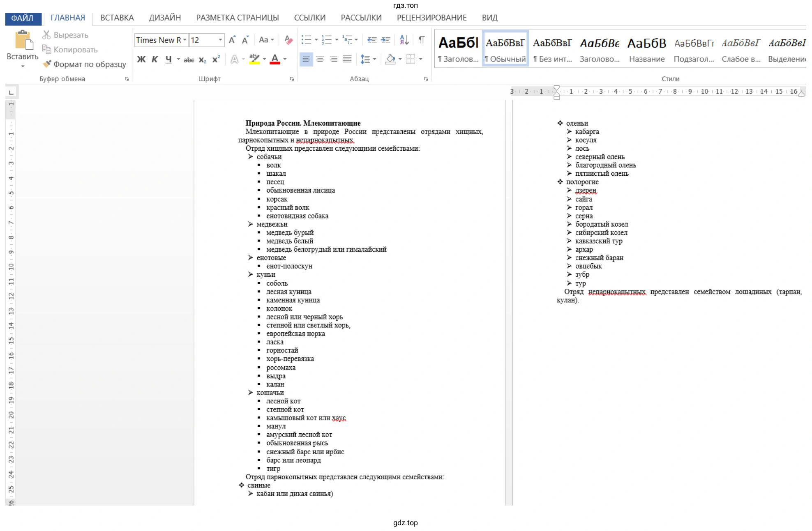Image resolution: width=812 pixels, height=531 pixels.
Task: Toggle Underline (Ч) formatting
Action: (168, 59)
